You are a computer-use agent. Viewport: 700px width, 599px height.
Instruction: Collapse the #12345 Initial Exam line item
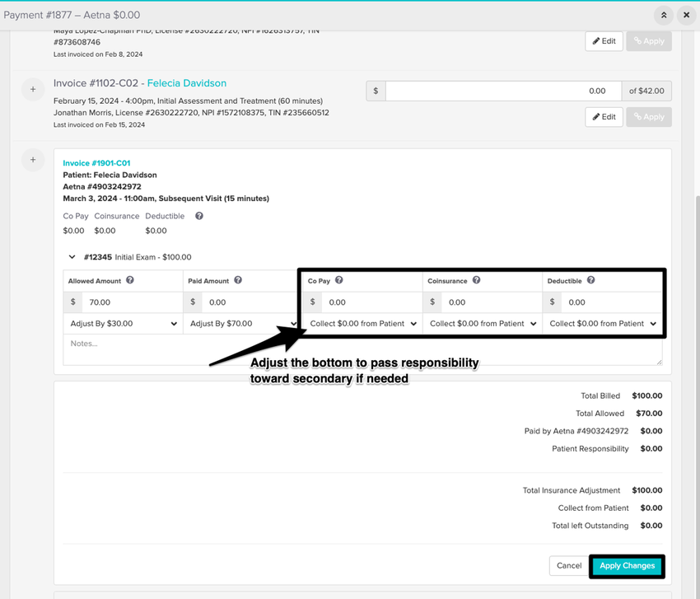point(72,257)
